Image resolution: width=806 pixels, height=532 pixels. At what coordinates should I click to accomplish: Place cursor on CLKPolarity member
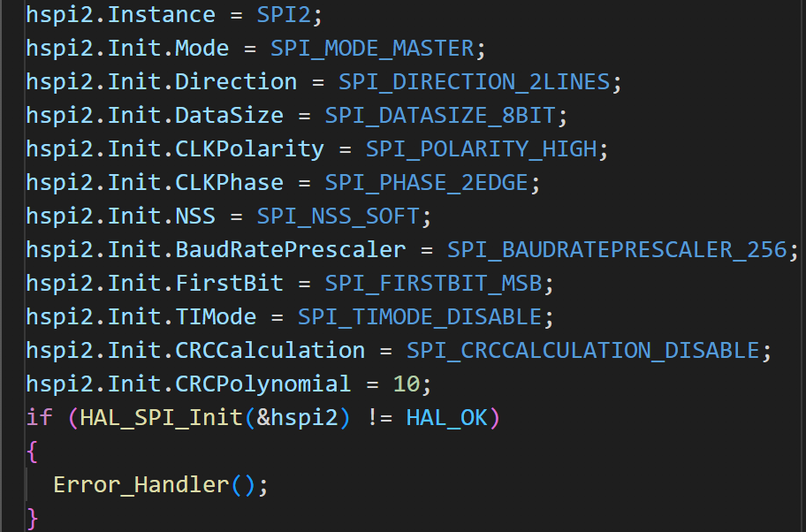click(250, 149)
